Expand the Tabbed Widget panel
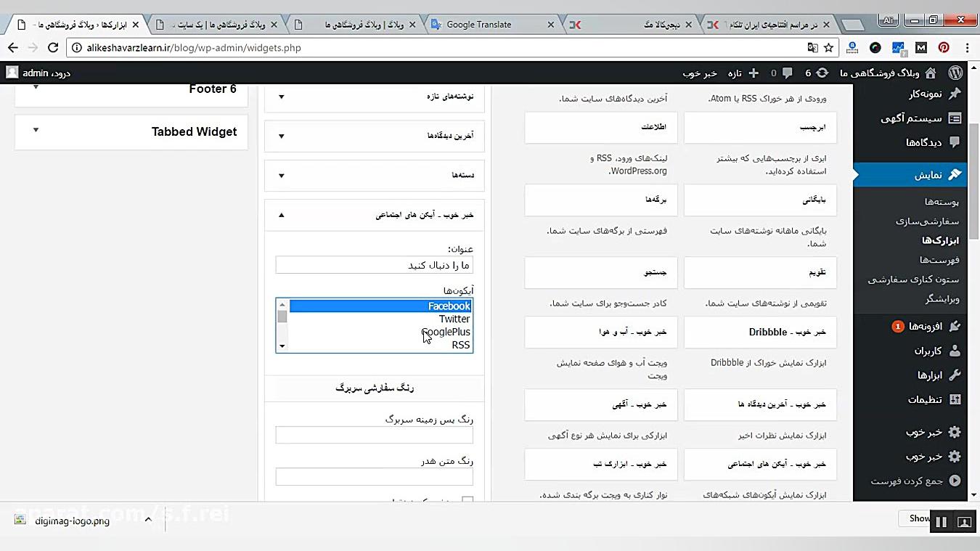 (35, 131)
